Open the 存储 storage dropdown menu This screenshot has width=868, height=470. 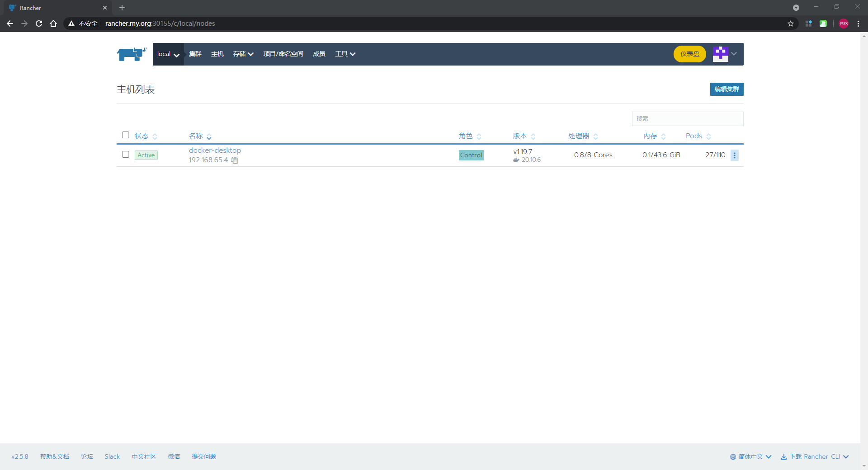click(x=243, y=54)
